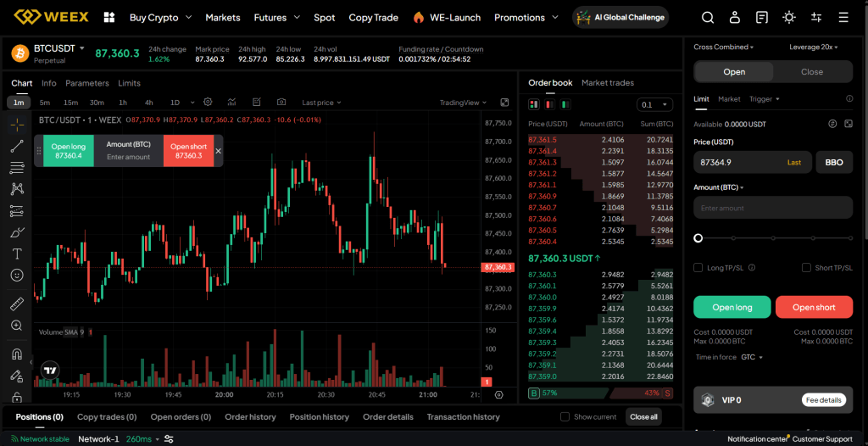The height and width of the screenshot is (446, 868).
Task: Click the green Open long button
Action: 732,307
